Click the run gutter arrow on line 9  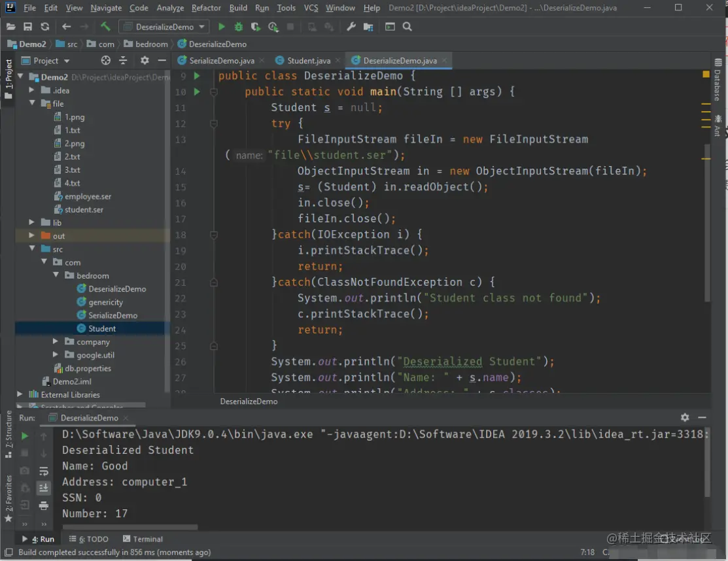coord(197,76)
